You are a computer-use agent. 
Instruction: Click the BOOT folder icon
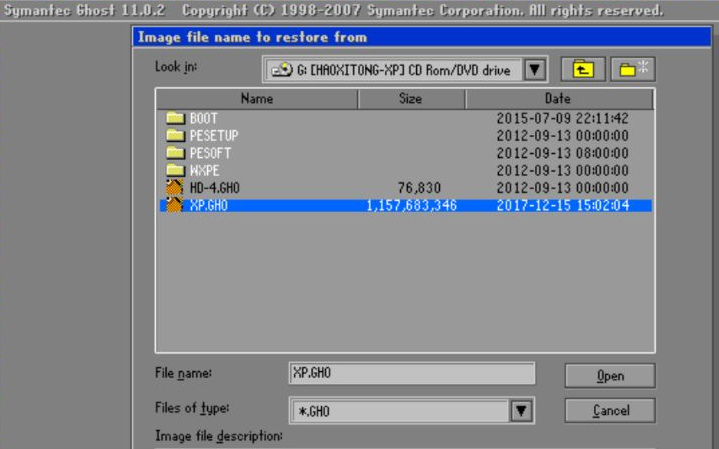pos(175,118)
